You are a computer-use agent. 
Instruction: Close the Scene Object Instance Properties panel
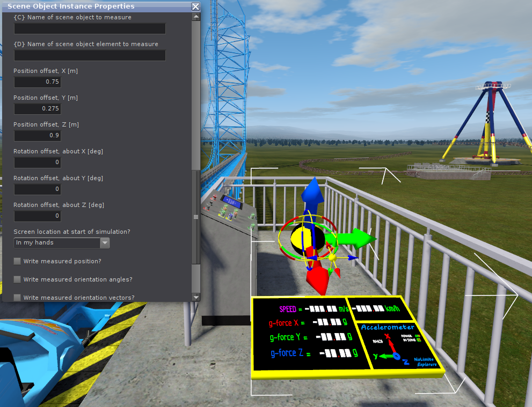point(195,6)
